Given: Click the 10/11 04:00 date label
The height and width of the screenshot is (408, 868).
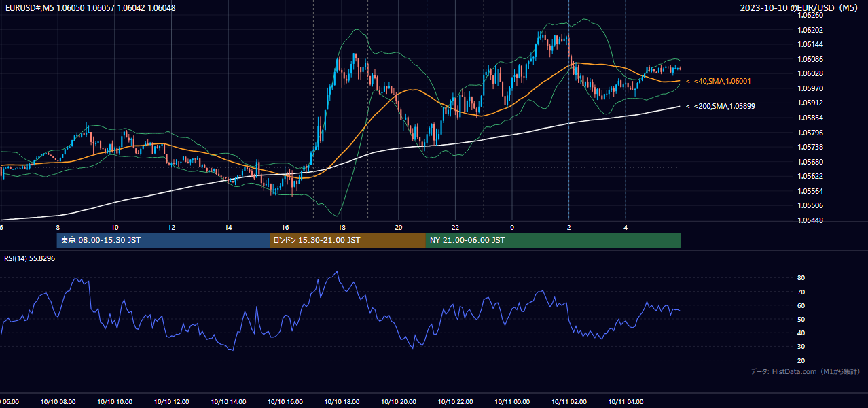Looking at the screenshot, I should (x=626, y=402).
